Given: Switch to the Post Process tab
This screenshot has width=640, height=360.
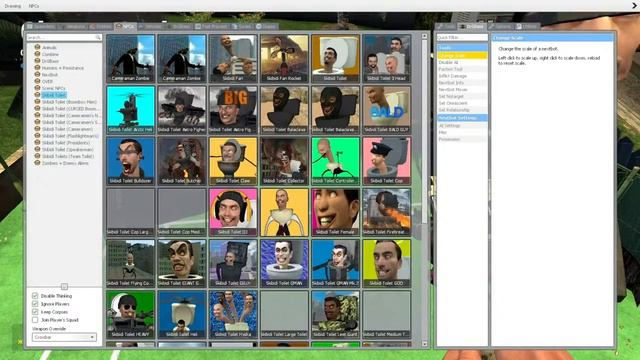Looking at the screenshot, I should 211,27.
